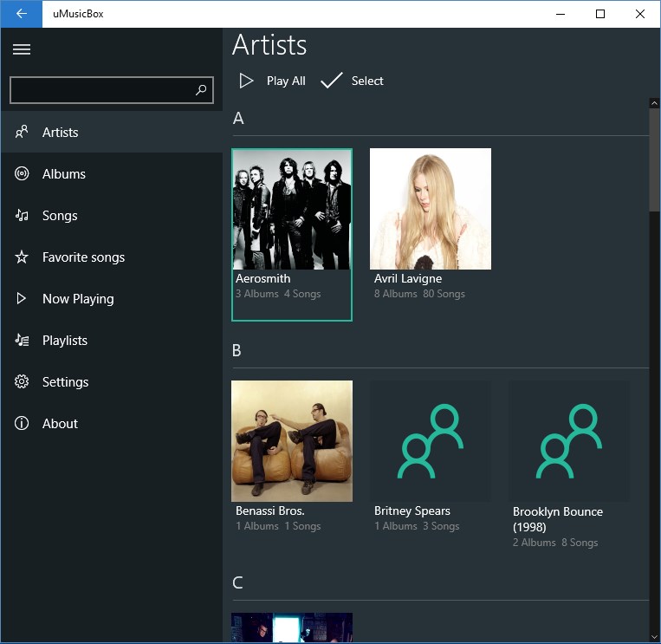
Task: Click '2 Albums 8 Songs' text
Action: (555, 543)
